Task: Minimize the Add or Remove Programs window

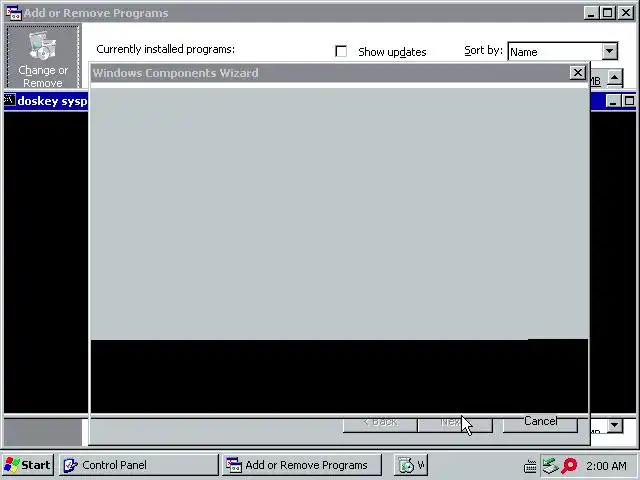Action: click(590, 13)
